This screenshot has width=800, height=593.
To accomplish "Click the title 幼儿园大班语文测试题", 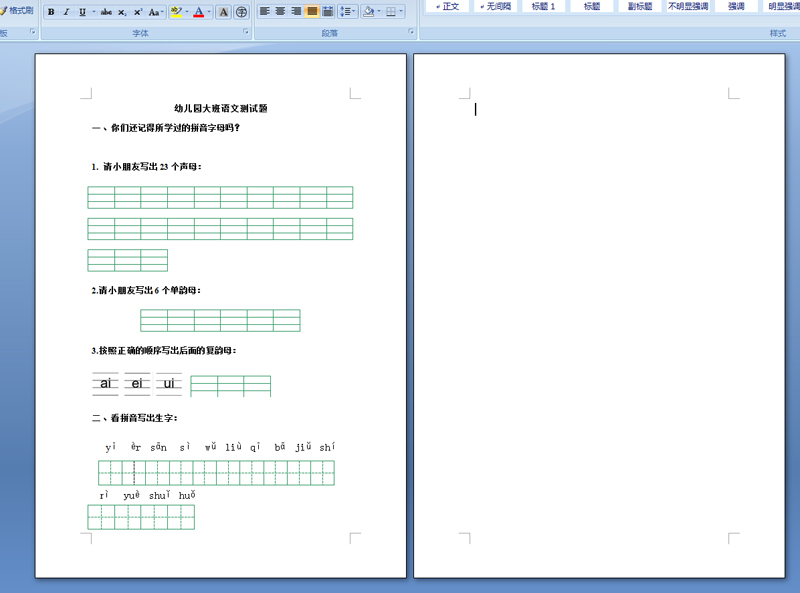I will (x=221, y=108).
